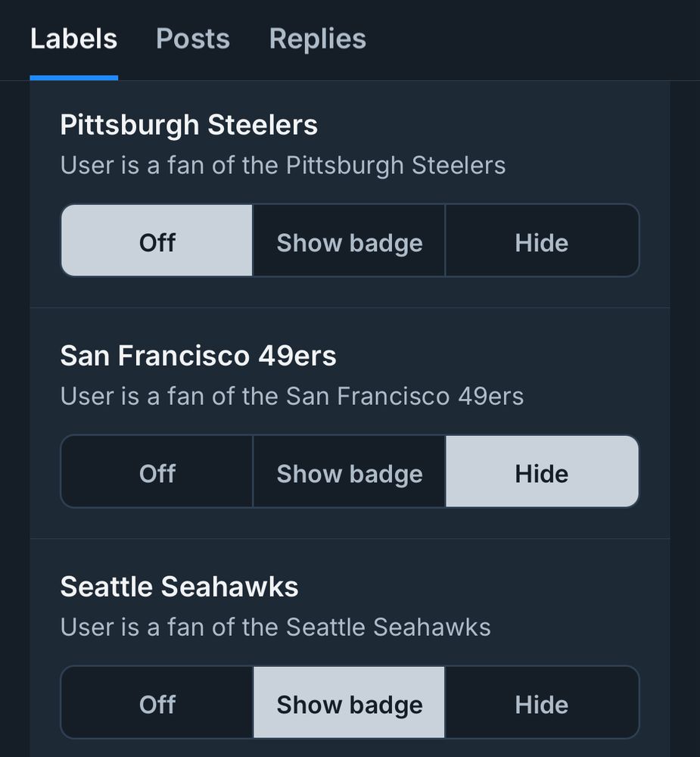Click the Pittsburgh Steelers label title
This screenshot has width=700, height=757.
click(x=189, y=124)
